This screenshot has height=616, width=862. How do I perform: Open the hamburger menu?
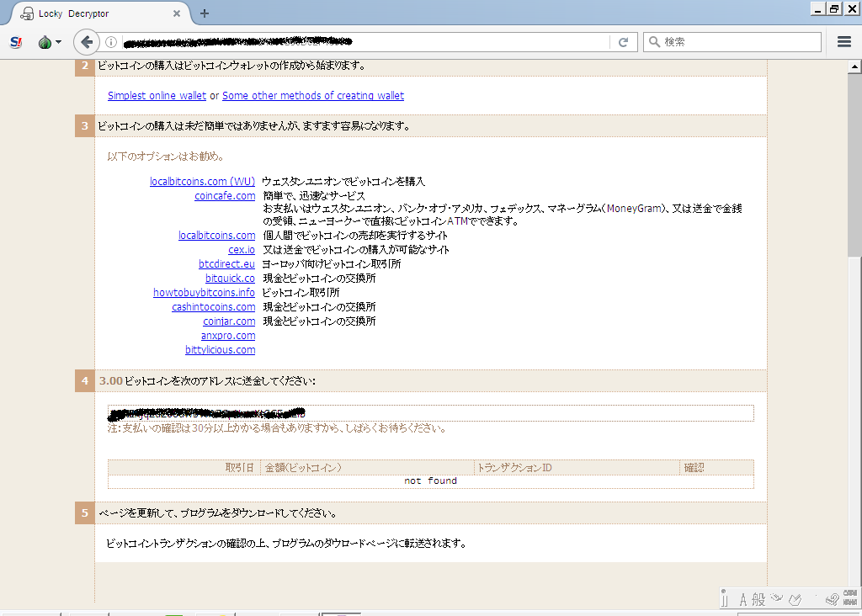coord(844,42)
